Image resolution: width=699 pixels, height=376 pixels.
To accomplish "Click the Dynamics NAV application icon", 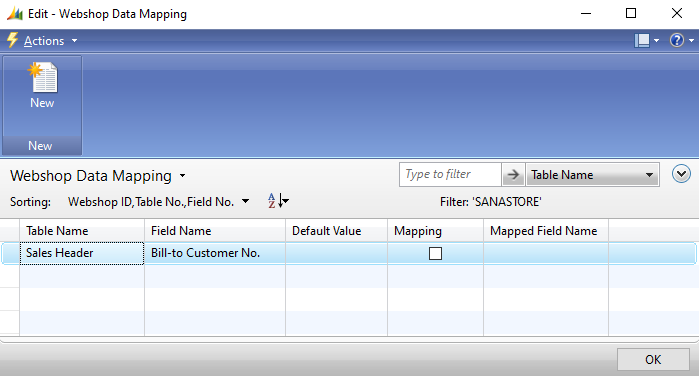I will tap(15, 14).
